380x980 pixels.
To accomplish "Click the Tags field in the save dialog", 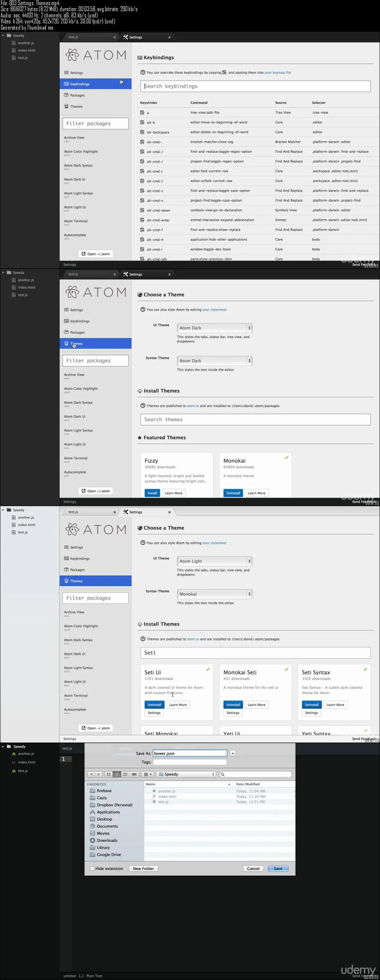I will [x=189, y=762].
